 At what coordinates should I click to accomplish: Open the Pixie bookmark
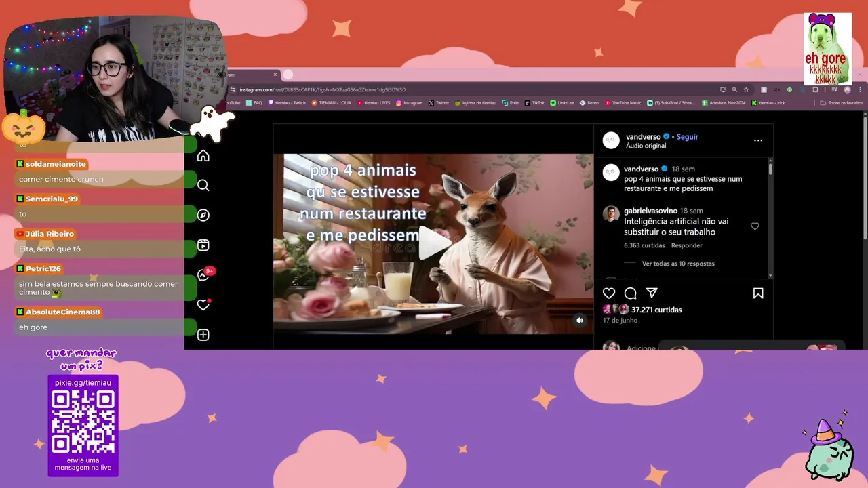511,103
